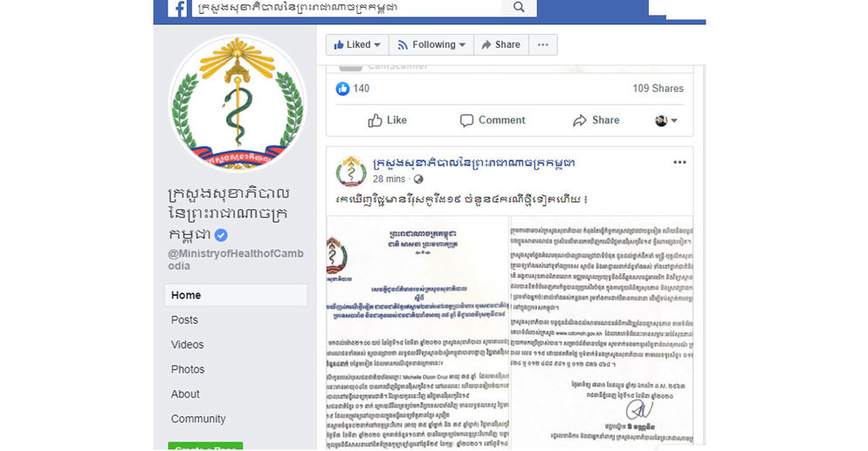Click the Facebook search input field

tap(347, 7)
